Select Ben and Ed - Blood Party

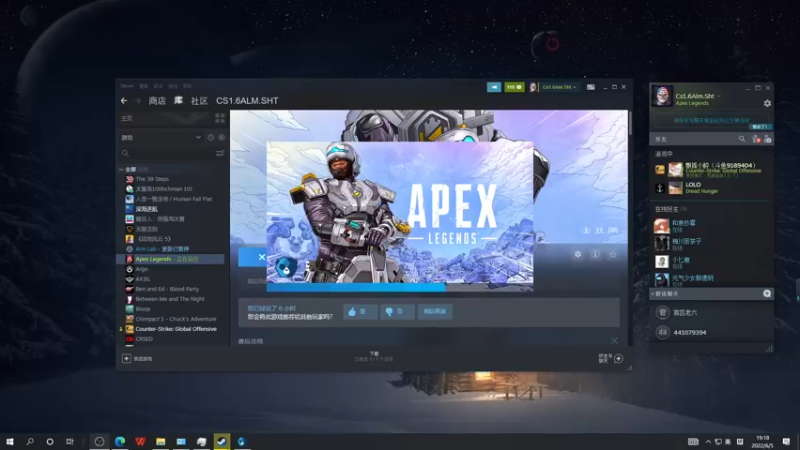[x=162, y=289]
